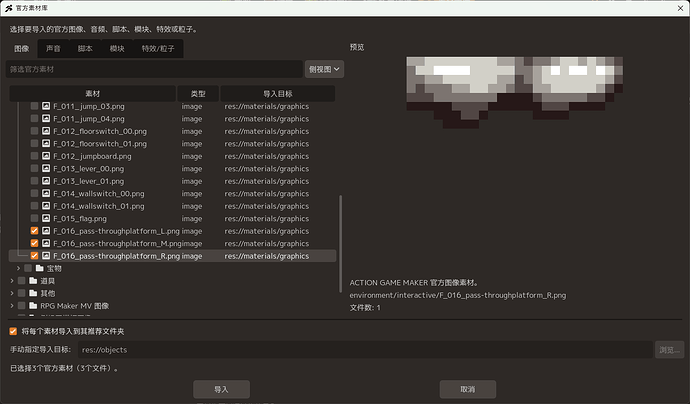The image size is (690, 404).
Task: Click the image icon beside F_015_flag.png
Action: point(46,218)
